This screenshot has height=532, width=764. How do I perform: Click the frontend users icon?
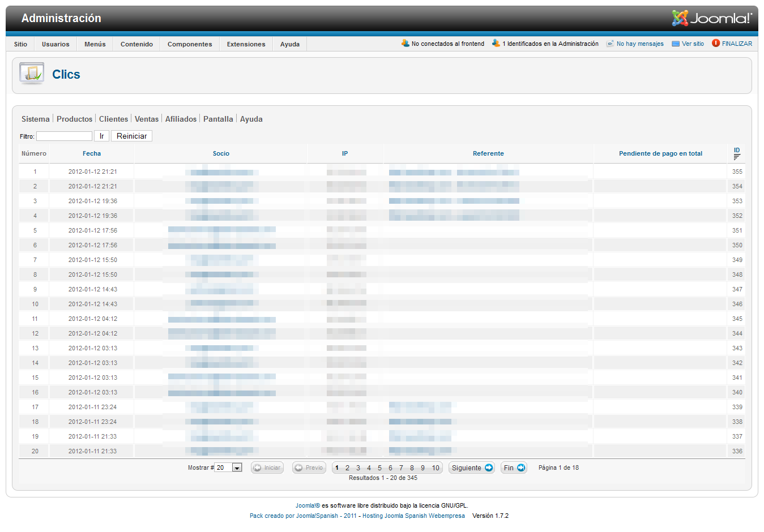pos(406,43)
